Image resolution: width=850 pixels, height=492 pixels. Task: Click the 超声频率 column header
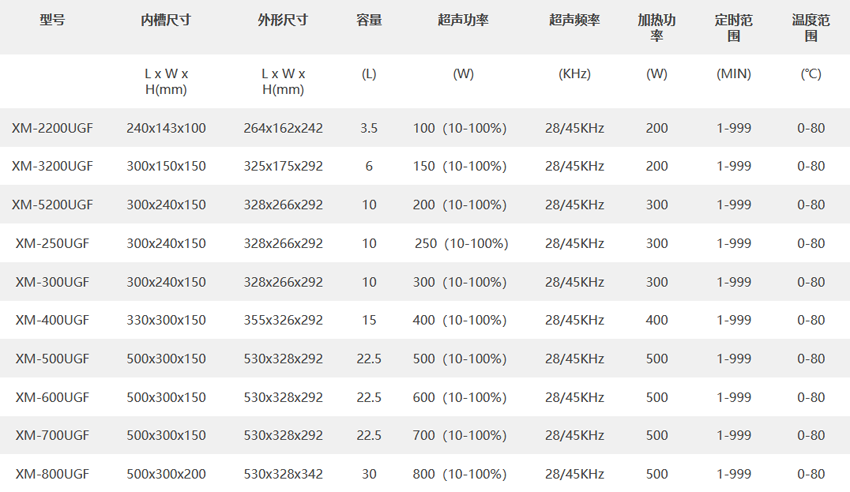pyautogui.click(x=574, y=20)
